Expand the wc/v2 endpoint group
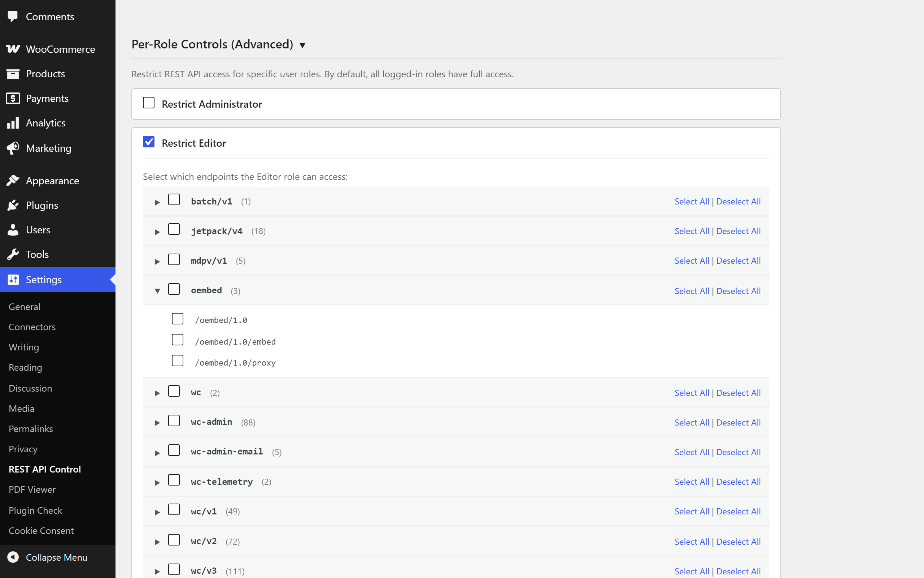The height and width of the screenshot is (578, 924). pyautogui.click(x=157, y=542)
